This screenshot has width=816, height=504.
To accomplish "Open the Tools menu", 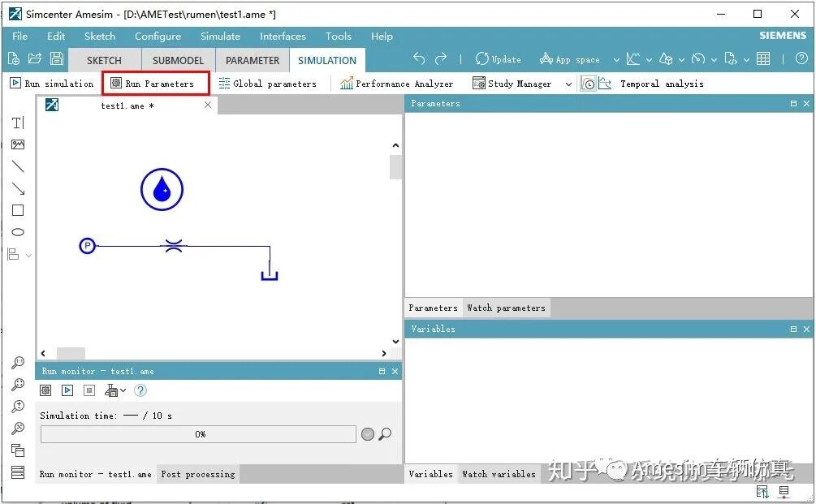I will 338,36.
